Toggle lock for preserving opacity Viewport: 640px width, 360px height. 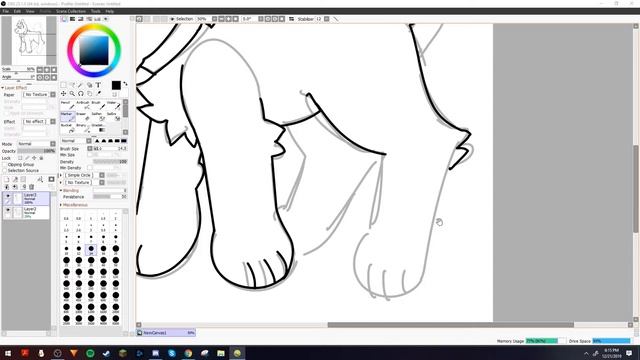point(20,158)
